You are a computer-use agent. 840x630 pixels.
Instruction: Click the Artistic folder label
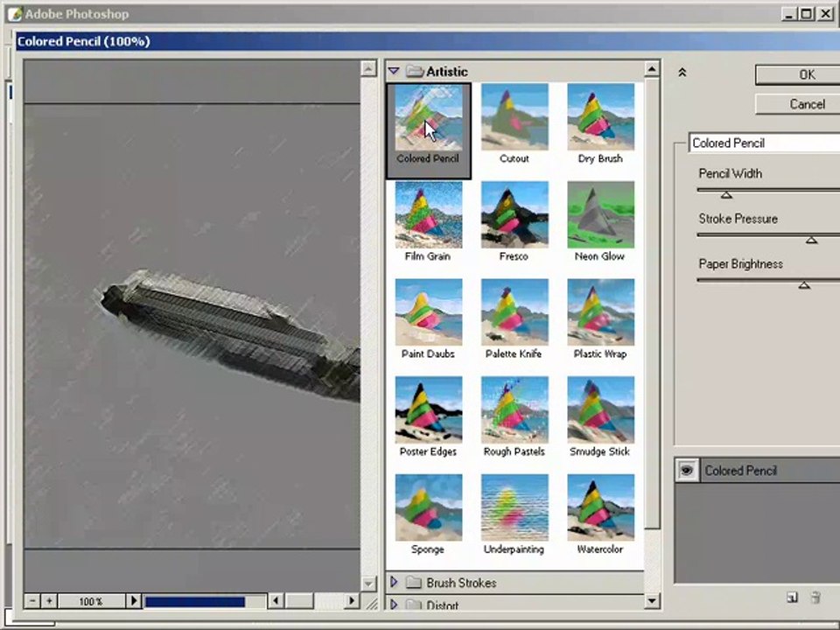447,71
